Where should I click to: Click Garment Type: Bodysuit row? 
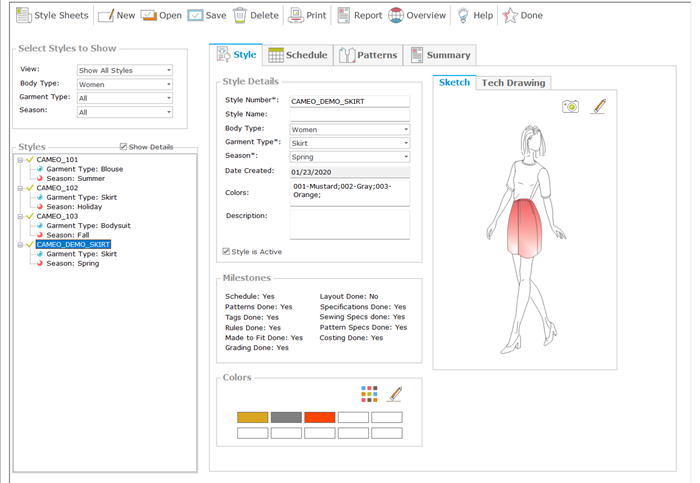click(88, 225)
